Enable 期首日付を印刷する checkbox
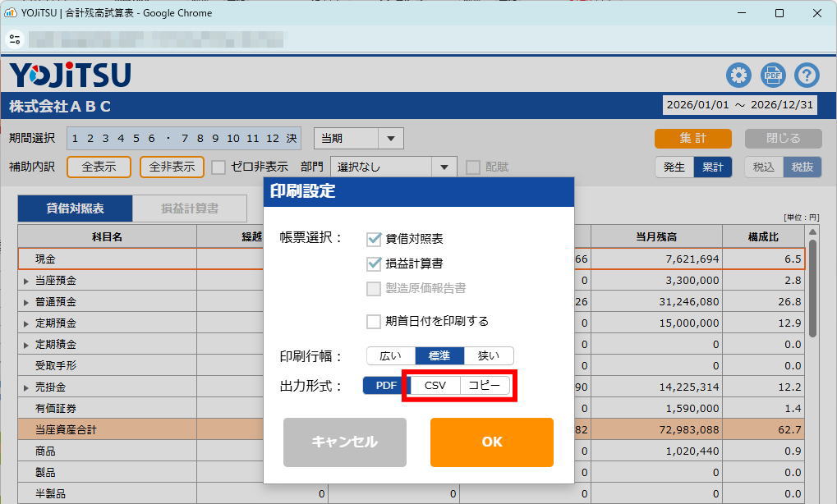 tap(374, 321)
